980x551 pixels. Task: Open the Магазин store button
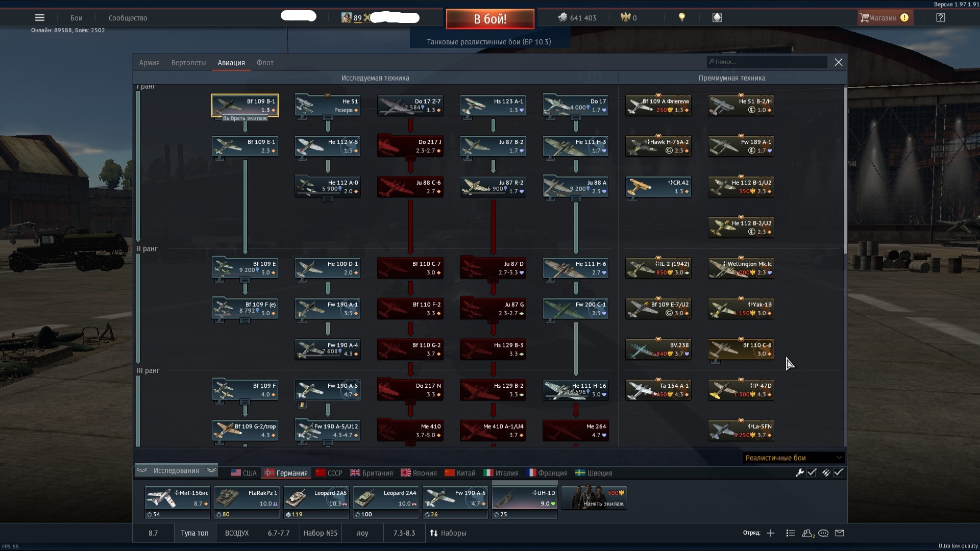point(885,18)
